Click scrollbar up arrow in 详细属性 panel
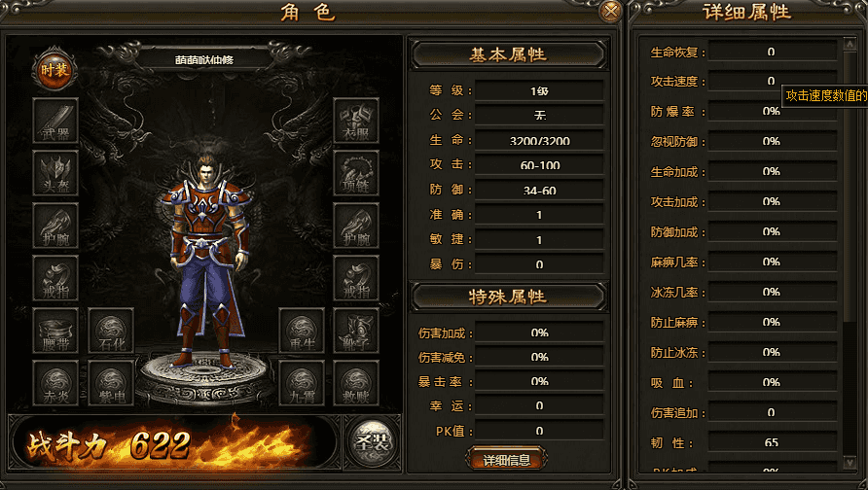This screenshot has height=490, width=868. pyautogui.click(x=850, y=45)
